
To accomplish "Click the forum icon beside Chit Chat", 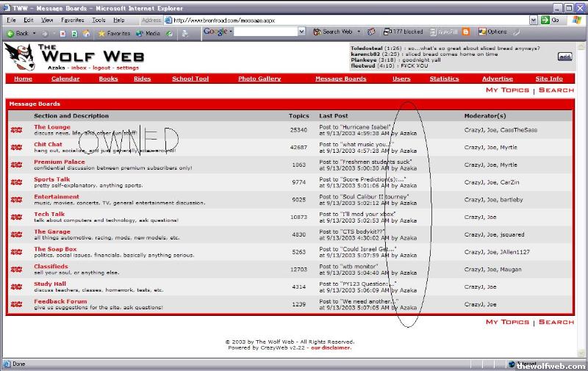I will pyautogui.click(x=16, y=147).
